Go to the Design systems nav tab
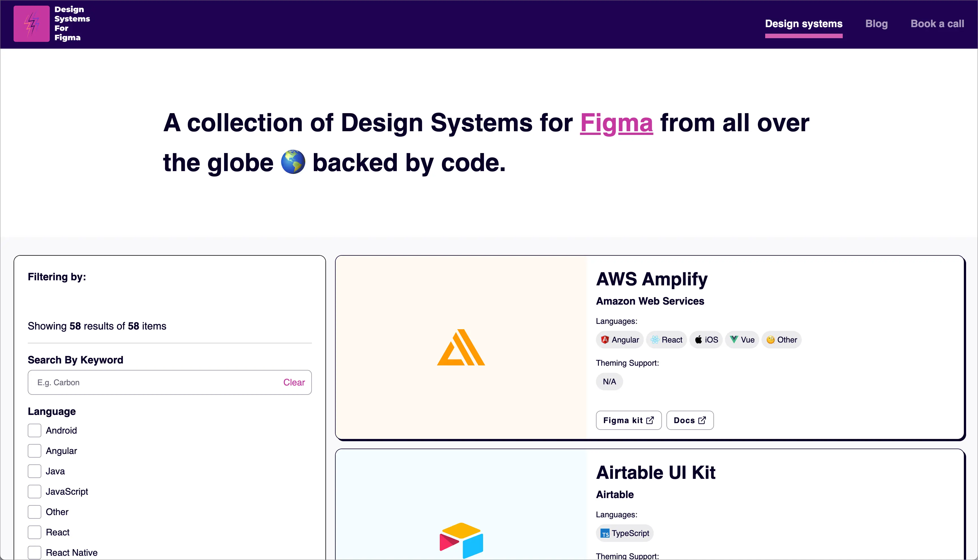 (804, 24)
